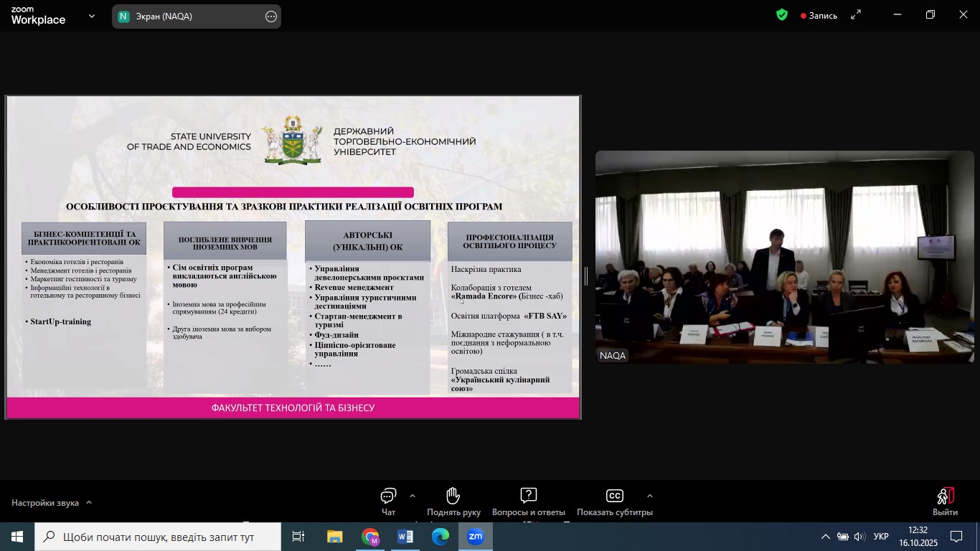Open the Chat panel
Viewport: 980px width, 551px height.
[388, 501]
